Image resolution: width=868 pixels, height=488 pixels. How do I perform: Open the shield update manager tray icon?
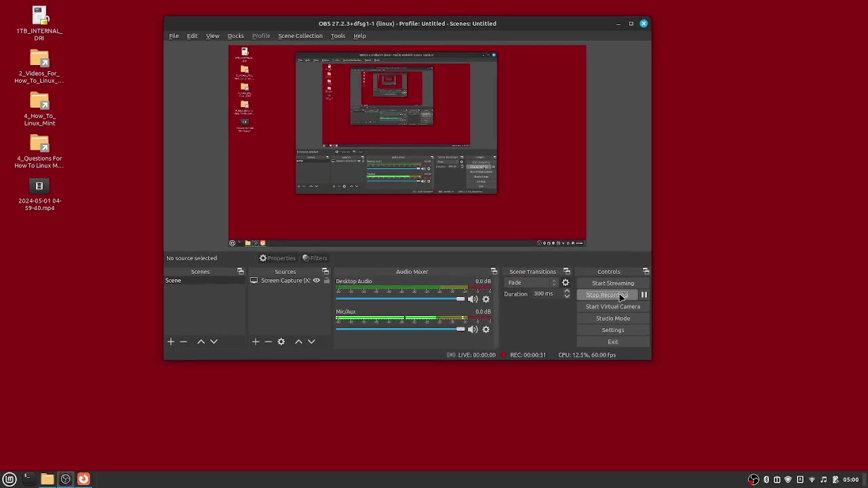[x=788, y=480]
